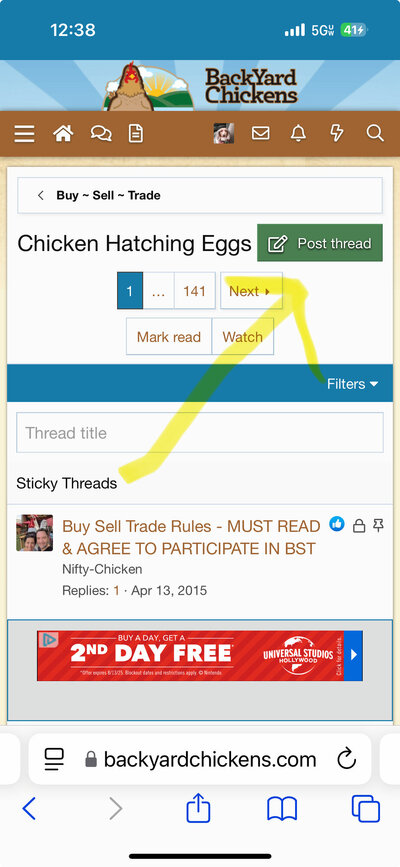Start a new thread with Post thread
This screenshot has width=400, height=867.
coord(320,243)
